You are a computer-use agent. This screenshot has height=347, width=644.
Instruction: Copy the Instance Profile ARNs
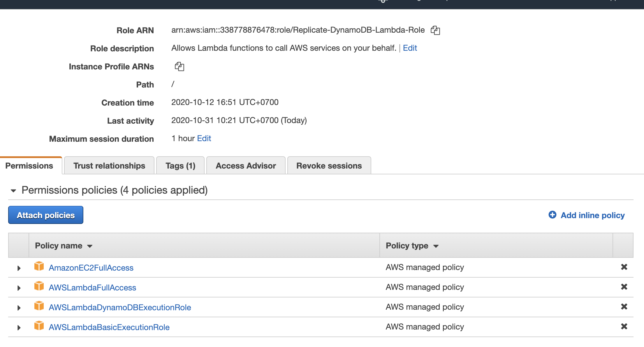(x=179, y=66)
